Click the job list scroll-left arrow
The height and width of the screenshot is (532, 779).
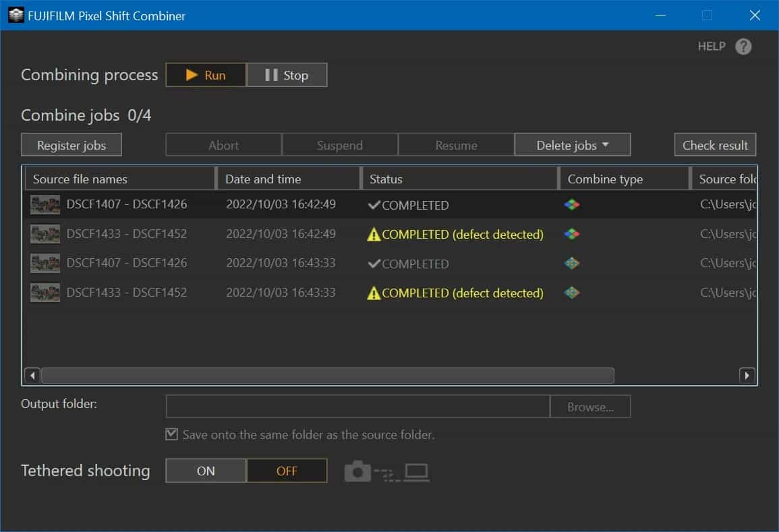coord(32,376)
